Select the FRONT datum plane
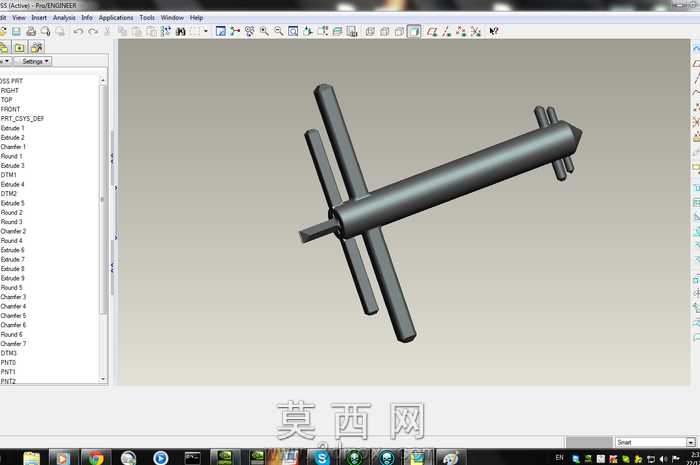This screenshot has width=700, height=465. 10,109
